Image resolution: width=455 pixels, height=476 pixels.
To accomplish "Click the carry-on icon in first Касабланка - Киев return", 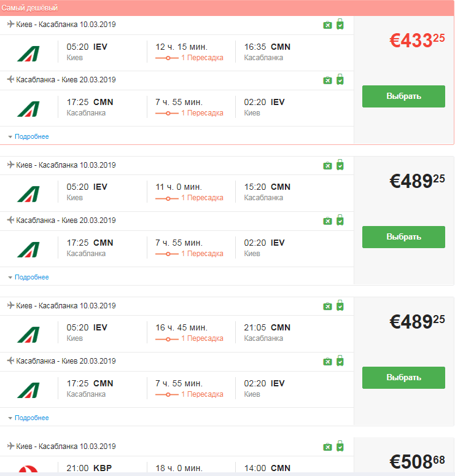I will (x=340, y=79).
